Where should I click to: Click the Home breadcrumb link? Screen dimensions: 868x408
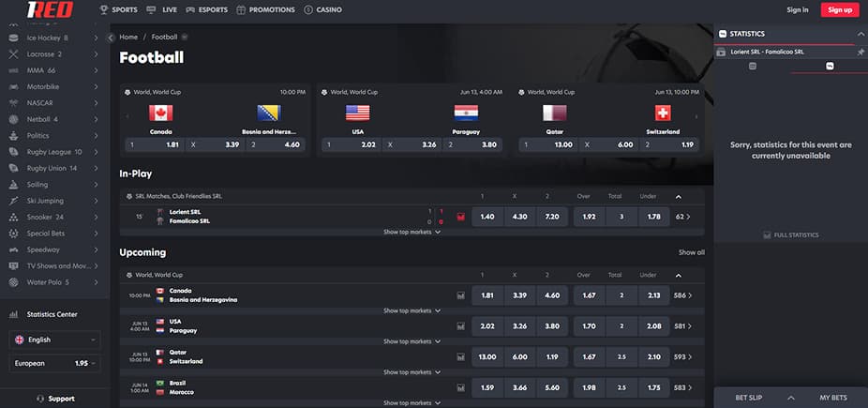(128, 38)
